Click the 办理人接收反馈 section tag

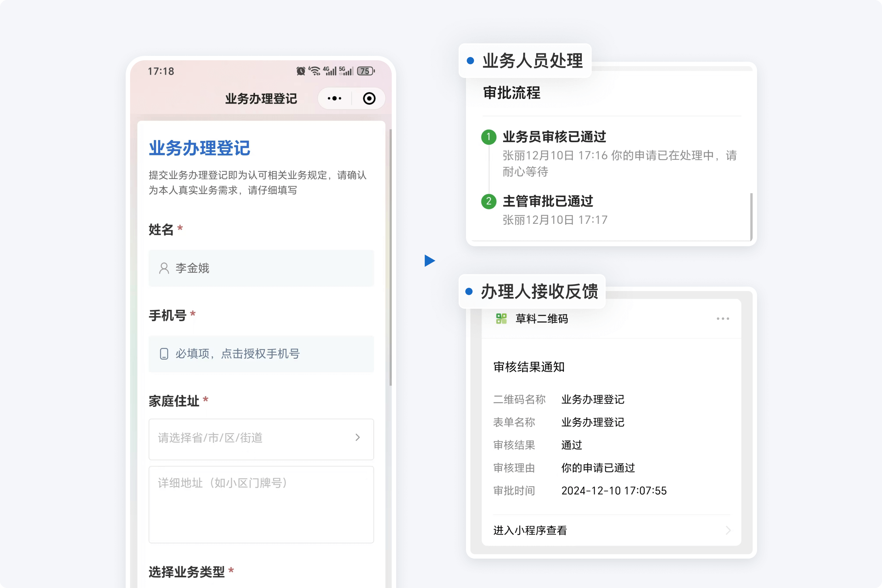point(532,291)
